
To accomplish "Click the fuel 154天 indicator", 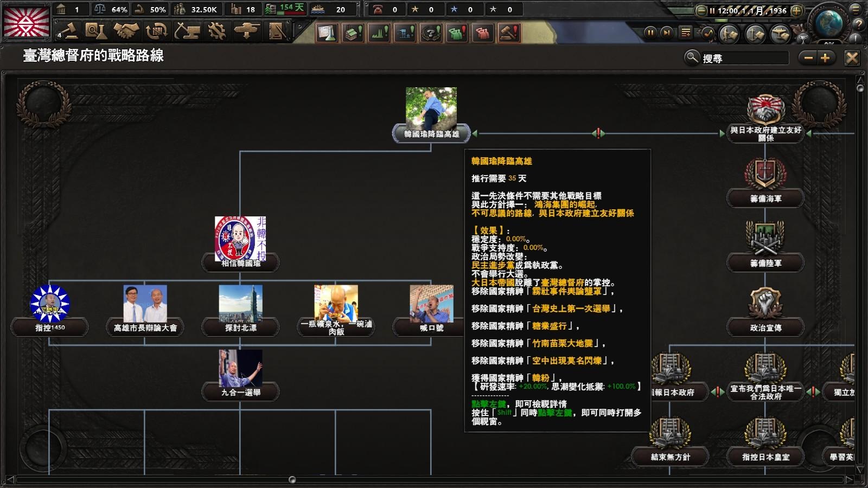I will tap(285, 9).
